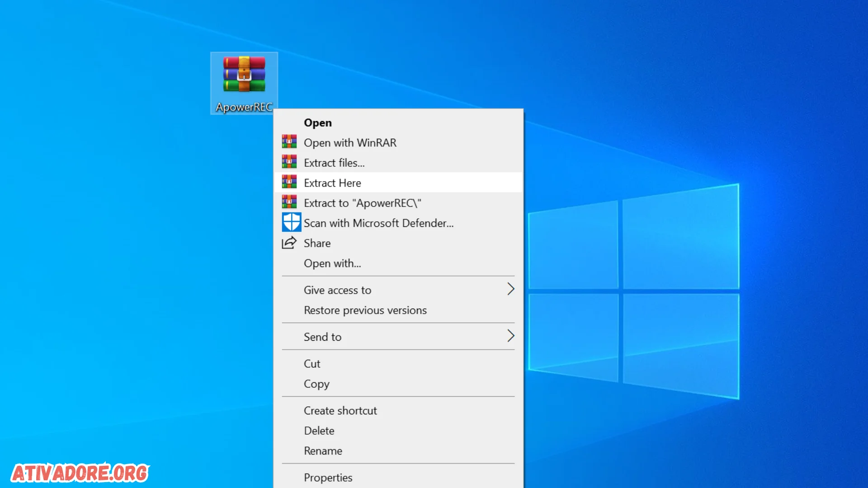The image size is (868, 488).
Task: Choose Scan with Microsoft Defender...
Action: click(x=398, y=223)
